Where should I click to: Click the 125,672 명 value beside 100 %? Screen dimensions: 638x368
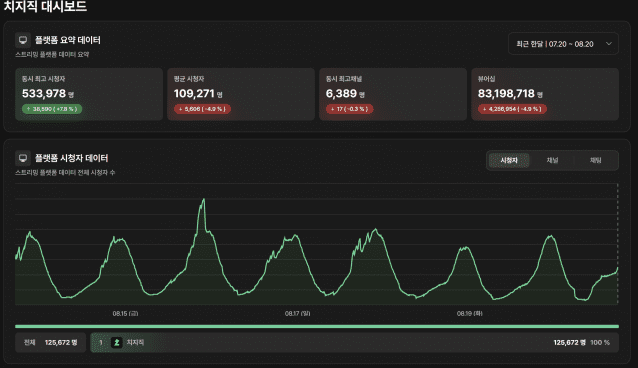[x=569, y=342]
